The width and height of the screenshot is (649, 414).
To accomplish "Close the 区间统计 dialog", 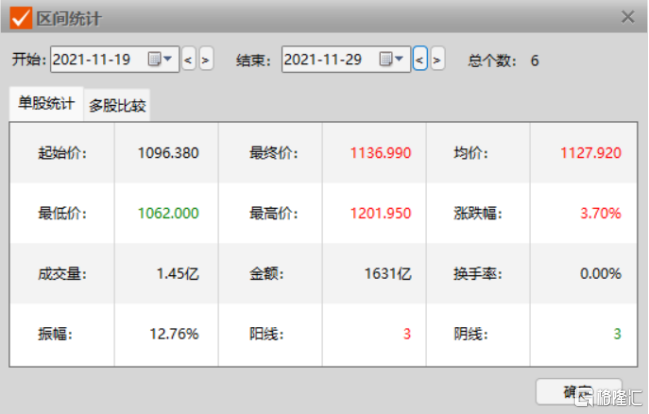I will tap(628, 17).
